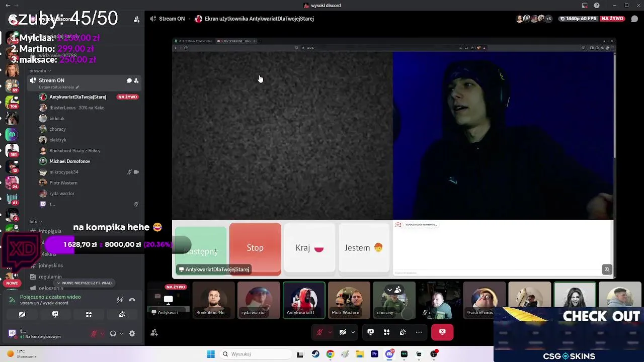Collapse the prywata category
Screen dimensions: 644x362
(40, 71)
